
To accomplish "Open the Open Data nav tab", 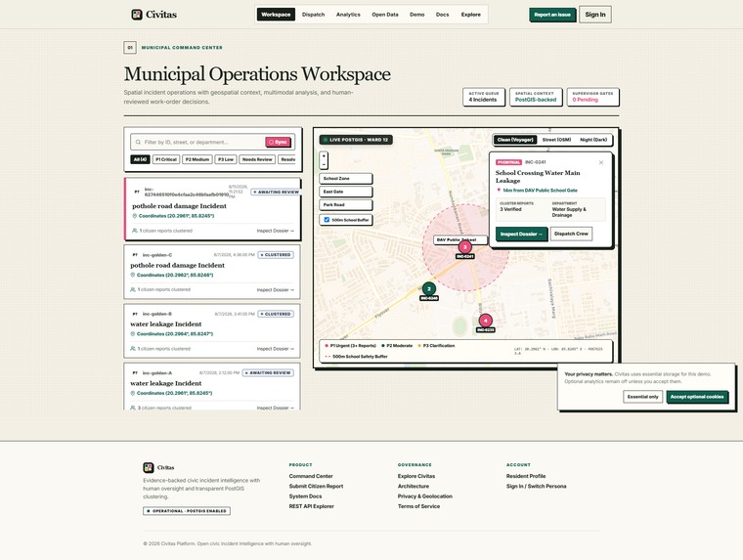I will pos(385,15).
